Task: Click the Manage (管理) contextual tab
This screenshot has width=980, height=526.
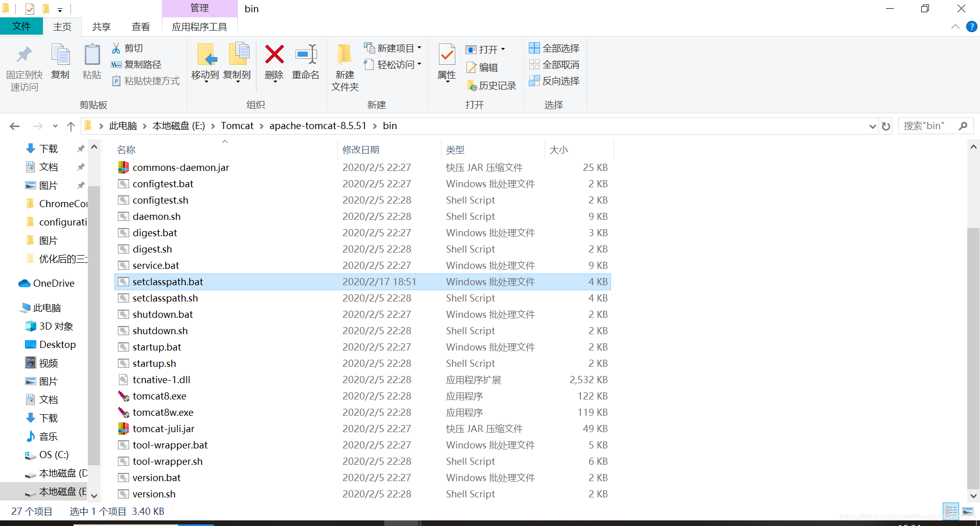Action: tap(200, 8)
